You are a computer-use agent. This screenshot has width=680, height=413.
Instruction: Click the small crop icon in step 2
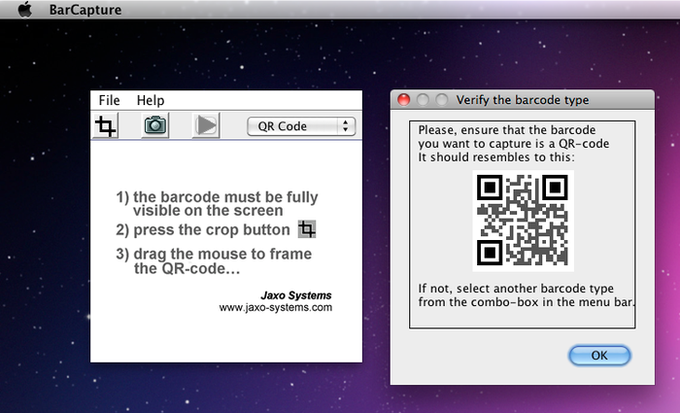point(307,229)
